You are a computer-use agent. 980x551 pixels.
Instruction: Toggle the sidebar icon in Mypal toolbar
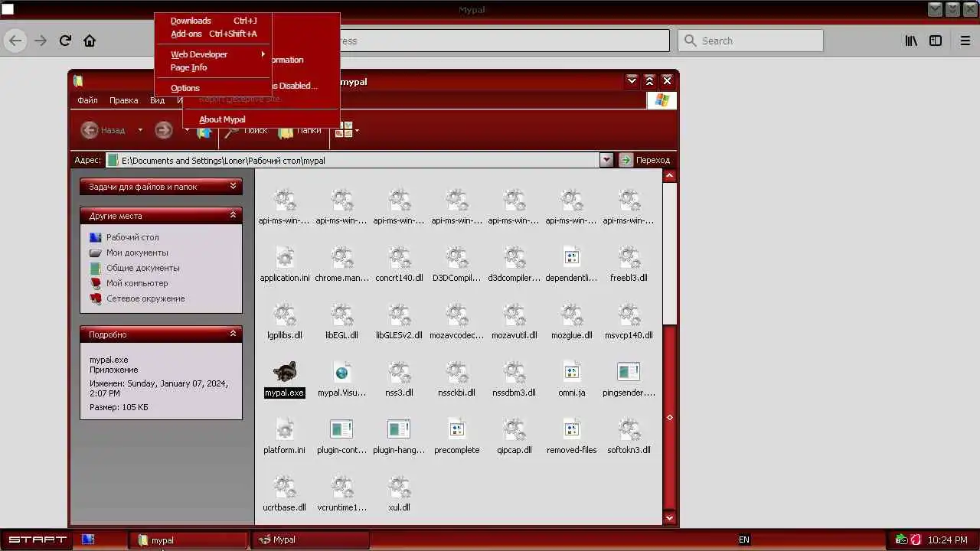[936, 41]
